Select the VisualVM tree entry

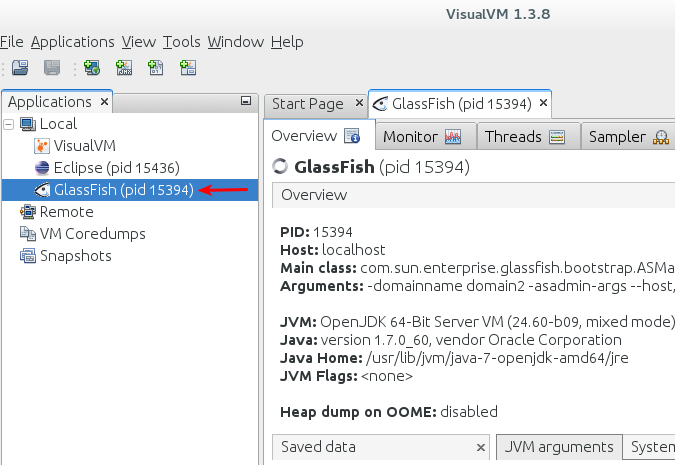pyautogui.click(x=85, y=146)
